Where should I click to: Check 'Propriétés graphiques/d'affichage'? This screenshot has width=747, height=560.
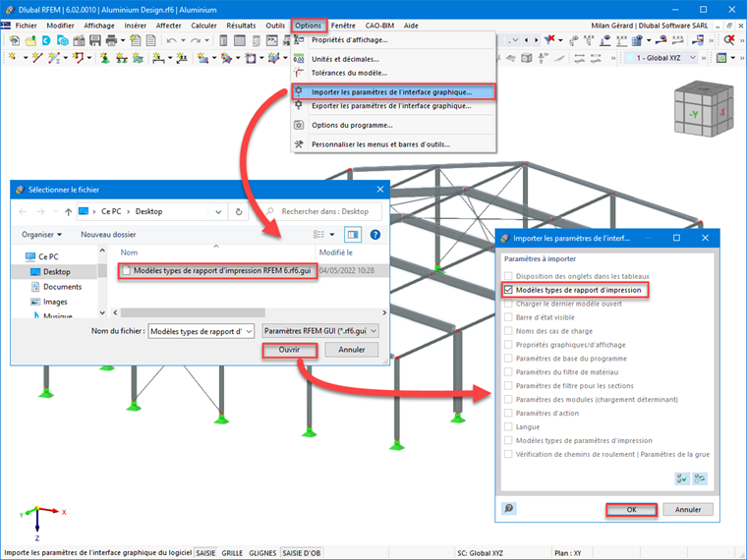tap(508, 345)
